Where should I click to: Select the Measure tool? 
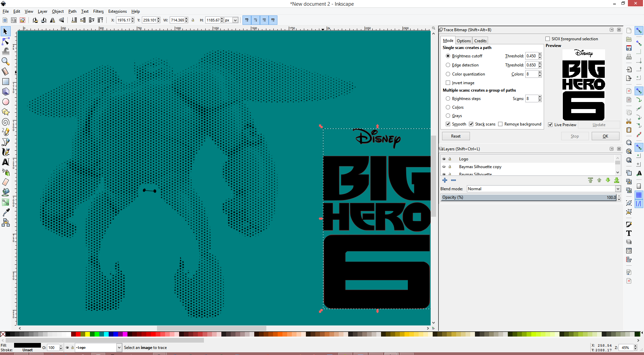[x=6, y=71]
